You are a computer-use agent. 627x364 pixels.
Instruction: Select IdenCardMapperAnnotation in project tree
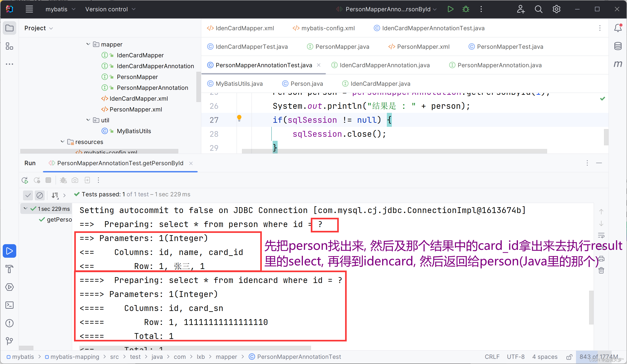(x=155, y=66)
